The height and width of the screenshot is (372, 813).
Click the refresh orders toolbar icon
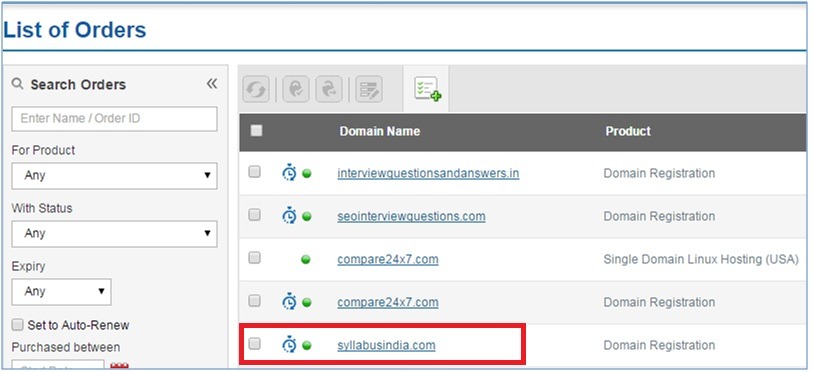[x=256, y=89]
